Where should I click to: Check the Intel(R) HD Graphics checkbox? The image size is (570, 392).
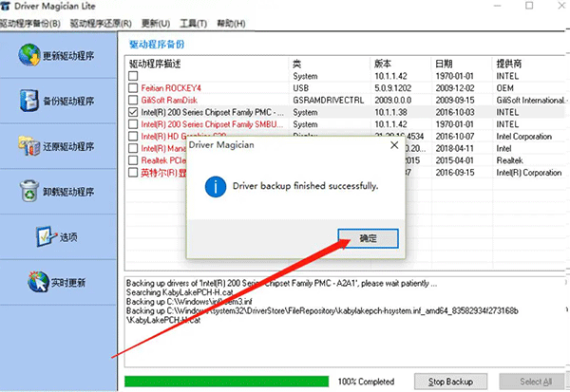point(133,137)
